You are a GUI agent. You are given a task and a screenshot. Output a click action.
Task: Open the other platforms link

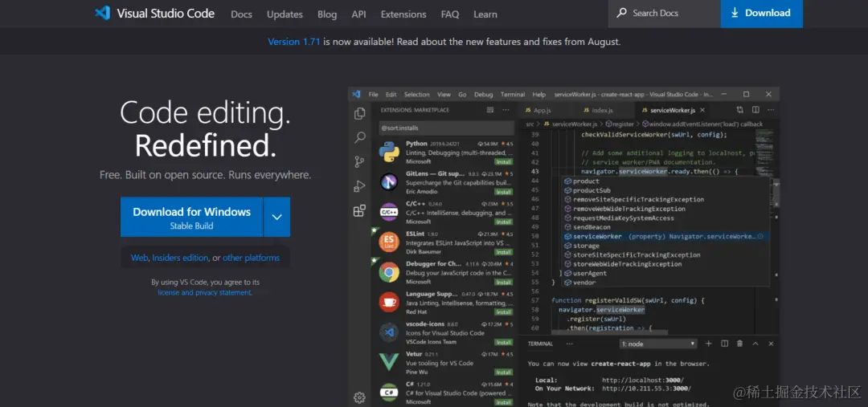point(251,258)
